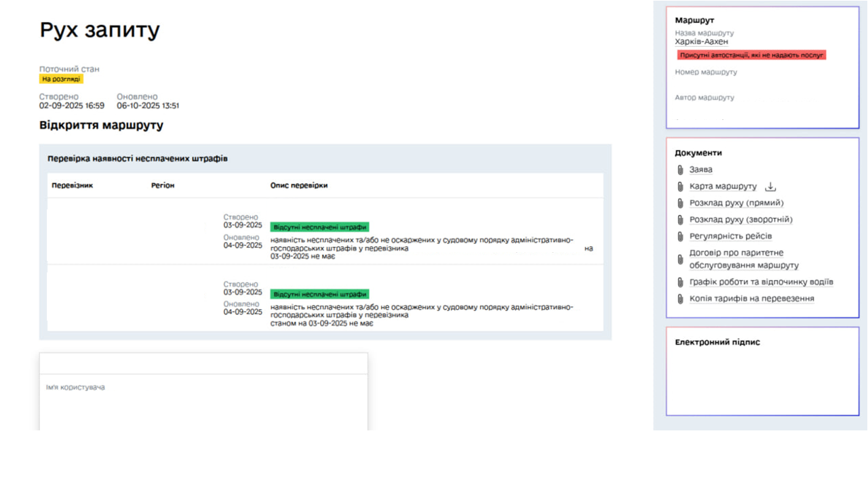Image resolution: width=868 pixels, height=488 pixels.
Task: Click the paperclip icon next to Заява
Action: pyautogui.click(x=680, y=170)
